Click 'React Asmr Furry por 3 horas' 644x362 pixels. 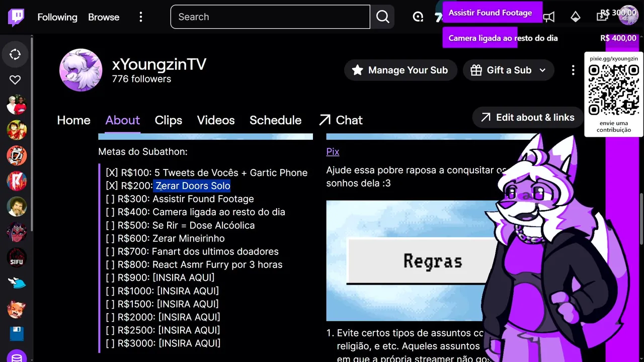(217, 264)
